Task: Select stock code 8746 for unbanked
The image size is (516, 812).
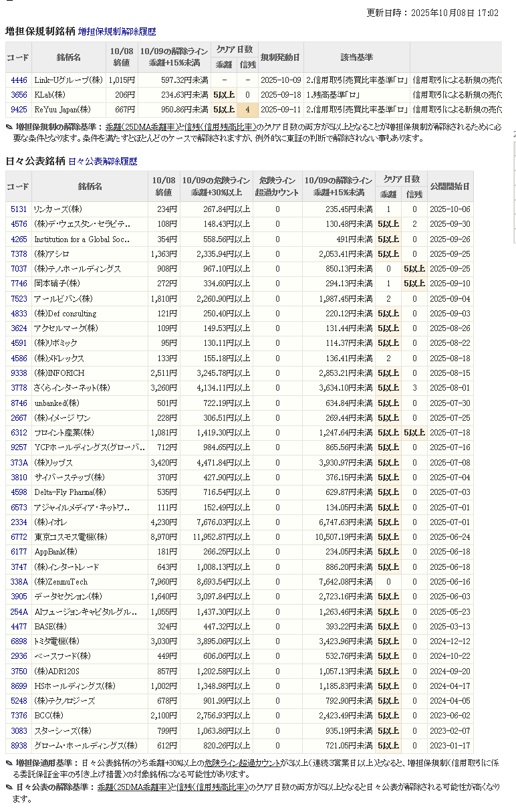Action: click(19, 403)
